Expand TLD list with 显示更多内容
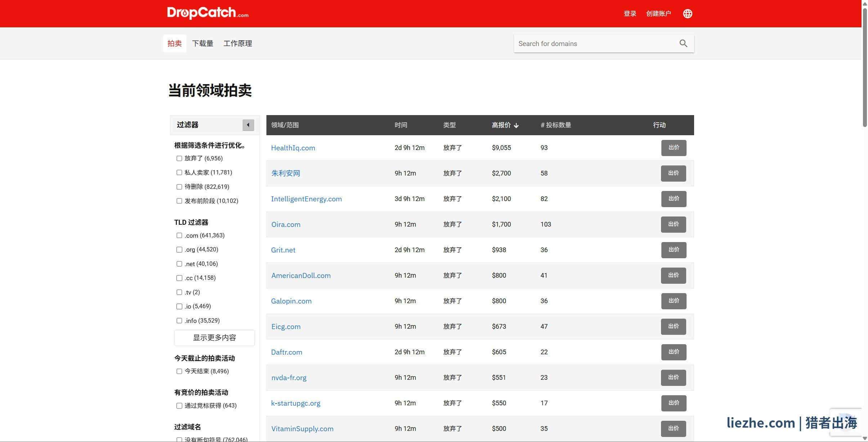Screen dimensions: 868x442 [x=215, y=338]
